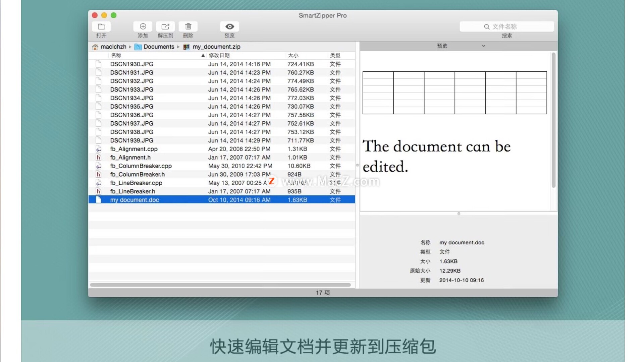Click the Open folder toolbar icon
Image resolution: width=644 pixels, height=362 pixels.
pyautogui.click(x=101, y=26)
